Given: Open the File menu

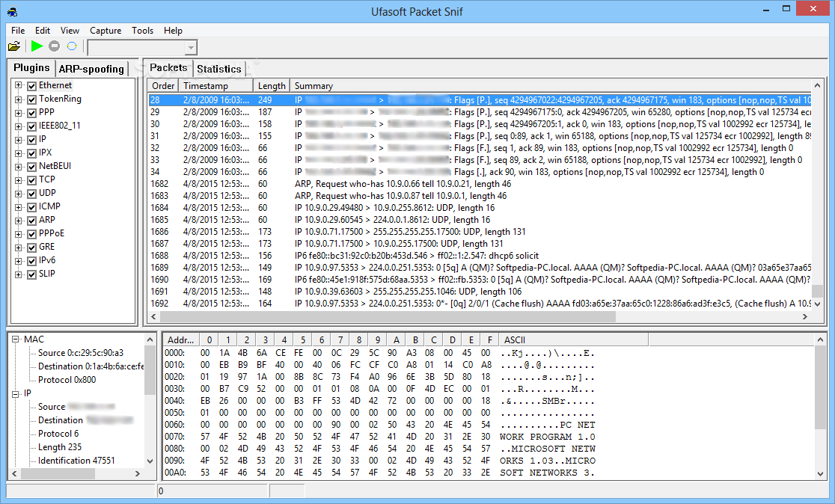Looking at the screenshot, I should (x=18, y=31).
